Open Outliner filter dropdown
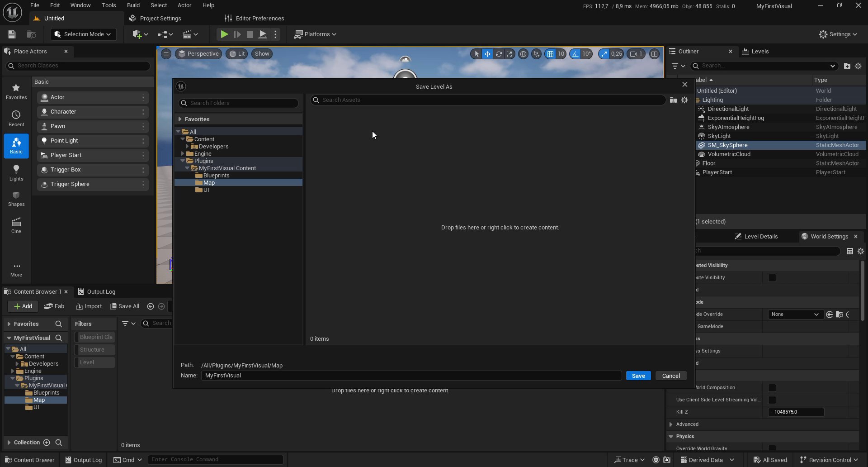This screenshot has height=467, width=868. click(678, 66)
